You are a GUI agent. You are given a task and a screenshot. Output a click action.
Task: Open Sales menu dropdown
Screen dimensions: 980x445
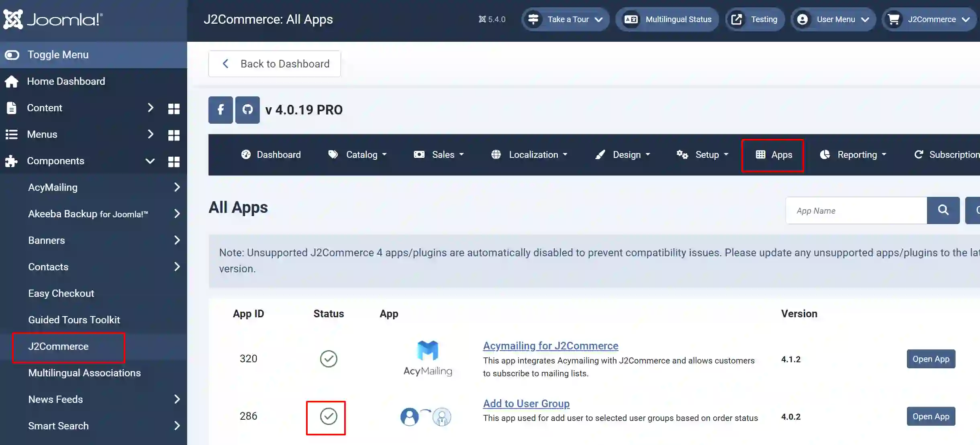click(x=439, y=155)
